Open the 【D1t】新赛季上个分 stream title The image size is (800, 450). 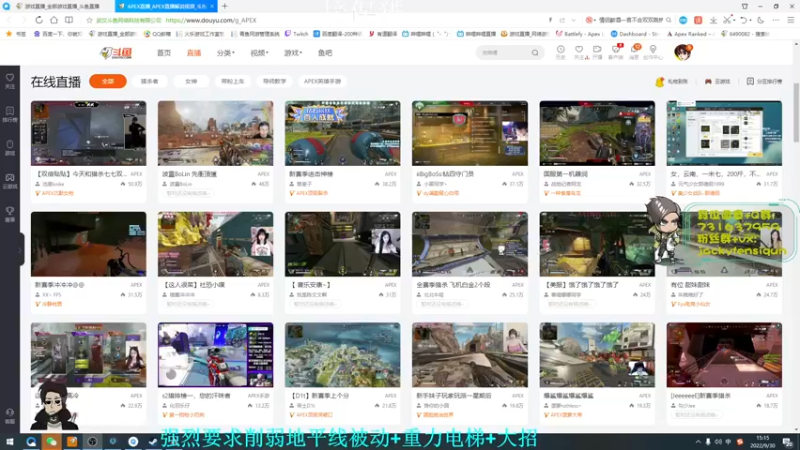pyautogui.click(x=320, y=395)
